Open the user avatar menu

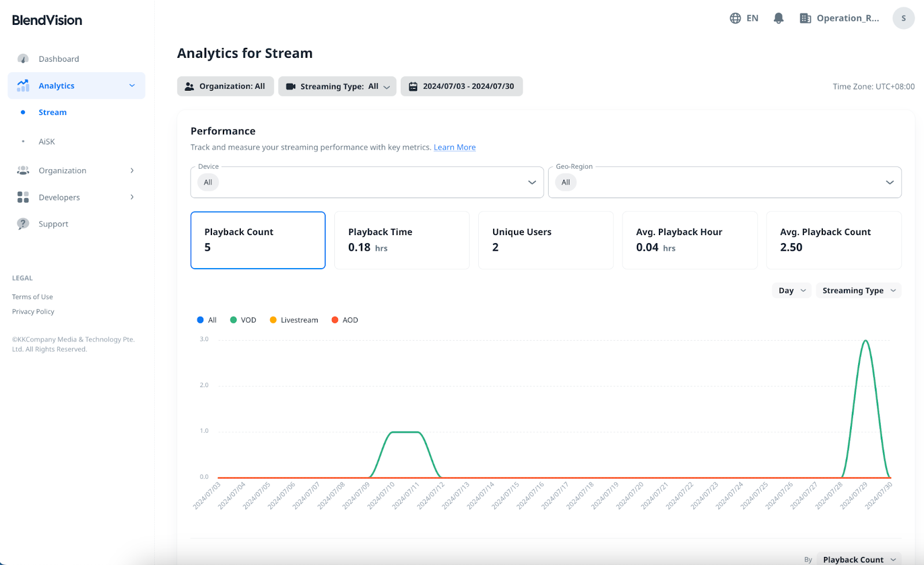(903, 18)
